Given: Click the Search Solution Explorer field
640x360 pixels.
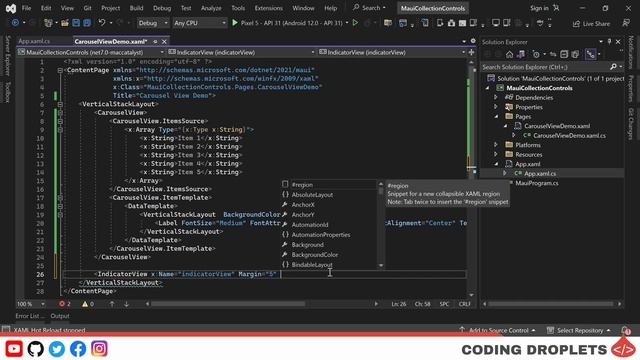Looking at the screenshot, I should click(552, 67).
